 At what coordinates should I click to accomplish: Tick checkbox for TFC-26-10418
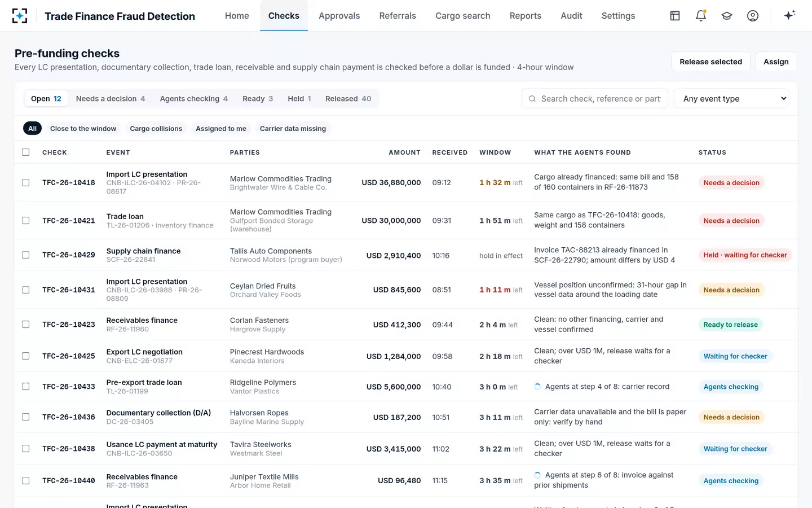click(25, 182)
